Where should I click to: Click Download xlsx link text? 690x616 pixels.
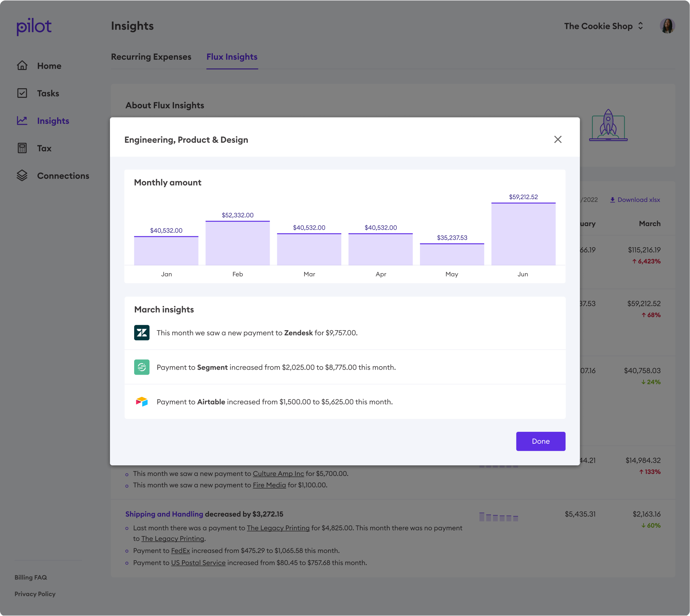[x=639, y=200]
